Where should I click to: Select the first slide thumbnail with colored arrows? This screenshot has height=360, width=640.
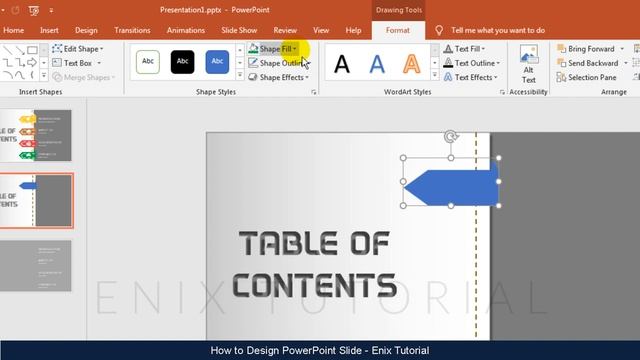pos(36,136)
